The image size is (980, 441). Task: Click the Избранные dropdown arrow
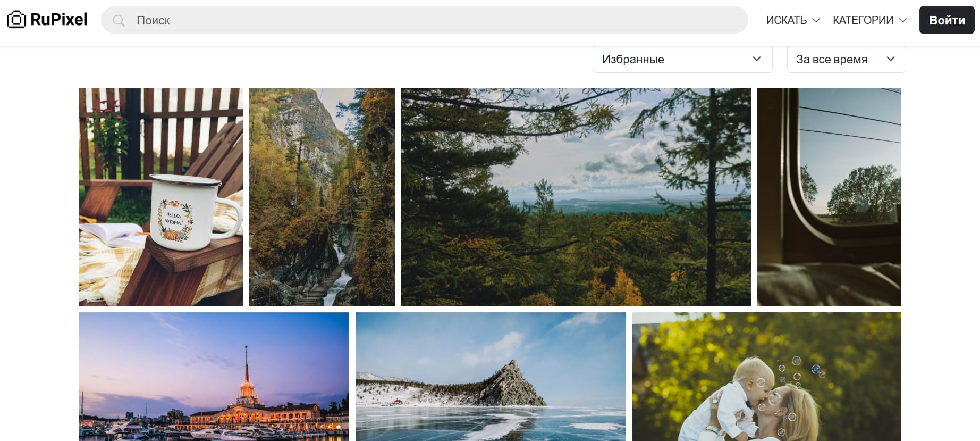point(757,59)
